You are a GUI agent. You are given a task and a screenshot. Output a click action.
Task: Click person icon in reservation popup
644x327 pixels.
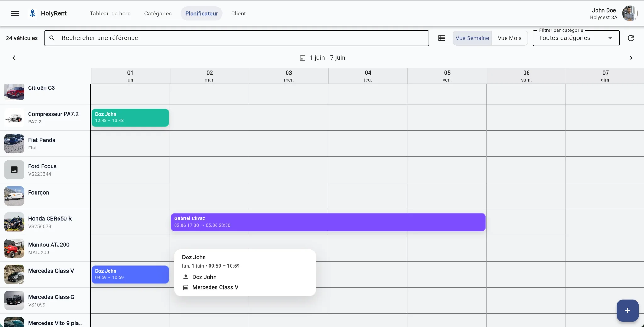pos(186,277)
